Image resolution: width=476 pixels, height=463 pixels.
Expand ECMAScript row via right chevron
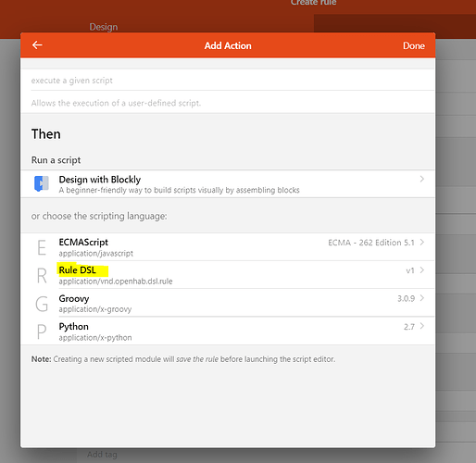[421, 243]
